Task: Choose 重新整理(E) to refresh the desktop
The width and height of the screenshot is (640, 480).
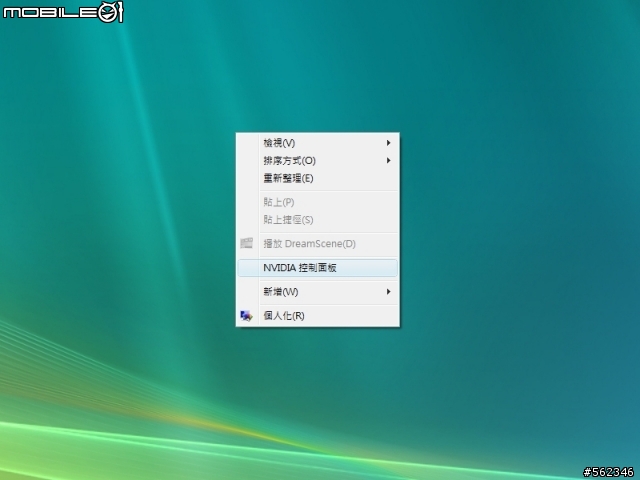Action: [x=318, y=178]
